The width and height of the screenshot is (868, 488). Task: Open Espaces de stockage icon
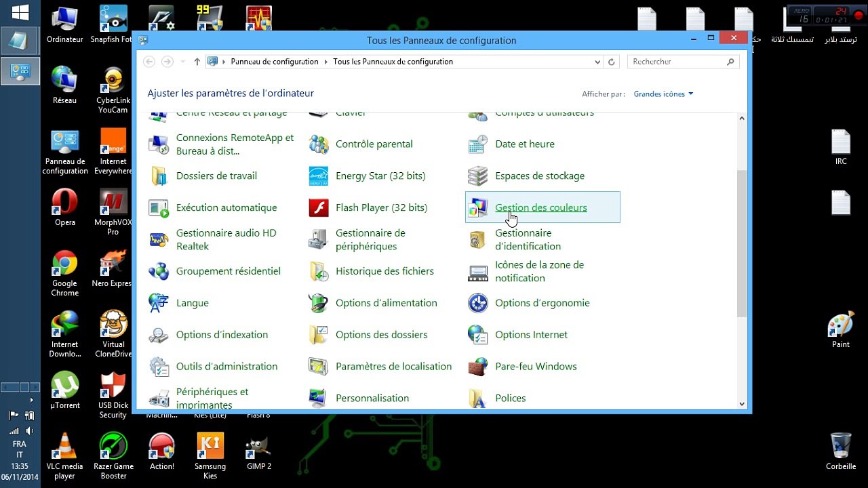pos(478,176)
